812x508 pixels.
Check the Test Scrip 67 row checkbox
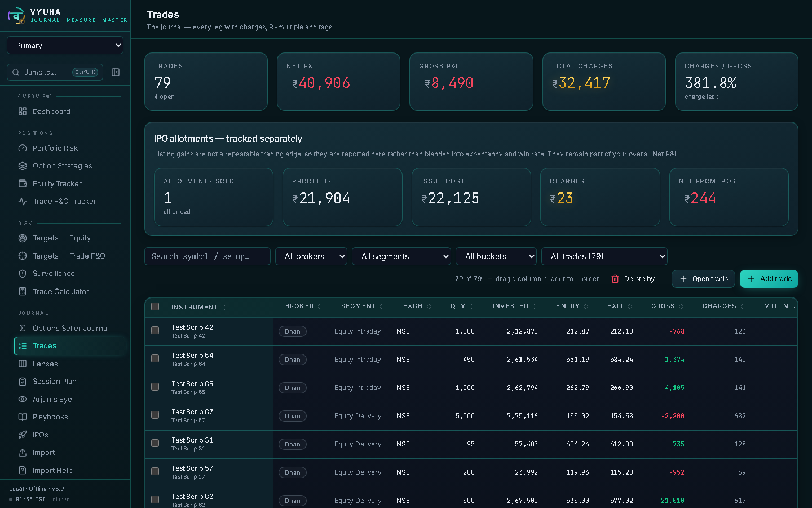[155, 415]
